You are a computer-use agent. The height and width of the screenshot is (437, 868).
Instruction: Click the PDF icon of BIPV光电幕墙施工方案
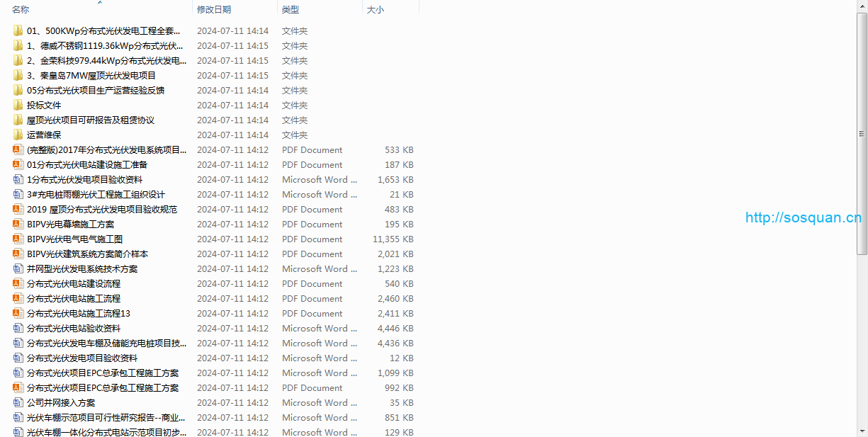[x=18, y=224]
